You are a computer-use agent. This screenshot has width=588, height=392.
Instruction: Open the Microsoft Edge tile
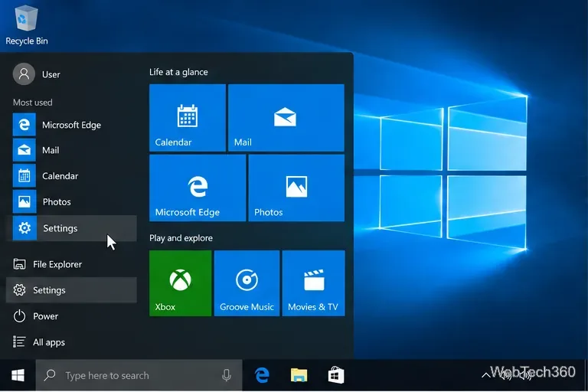click(x=198, y=188)
